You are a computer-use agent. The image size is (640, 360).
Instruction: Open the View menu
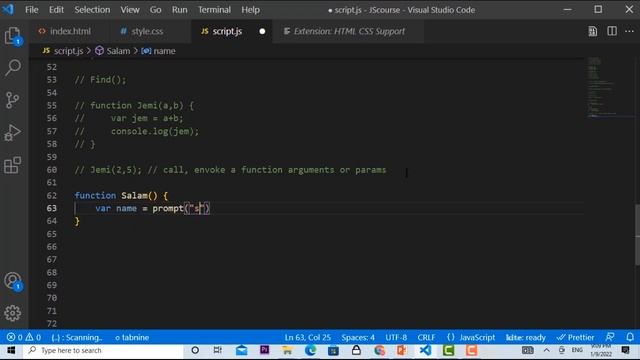click(x=130, y=9)
